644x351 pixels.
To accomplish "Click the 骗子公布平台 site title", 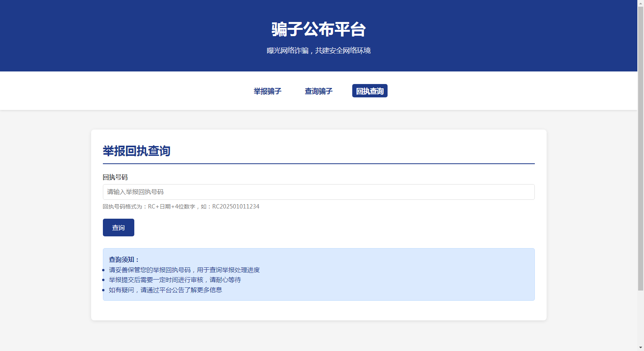I will pyautogui.click(x=318, y=29).
